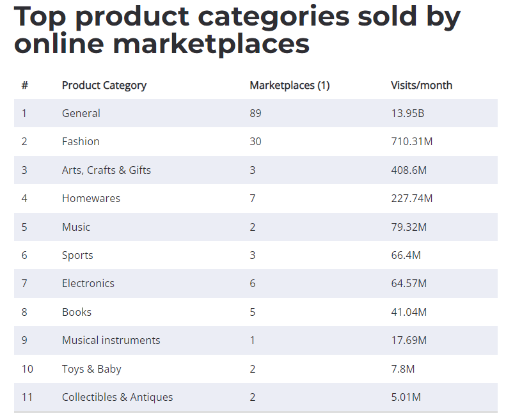Image resolution: width=506 pixels, height=420 pixels.
Task: Click the Collectibles & Antiques row
Action: click(256, 397)
